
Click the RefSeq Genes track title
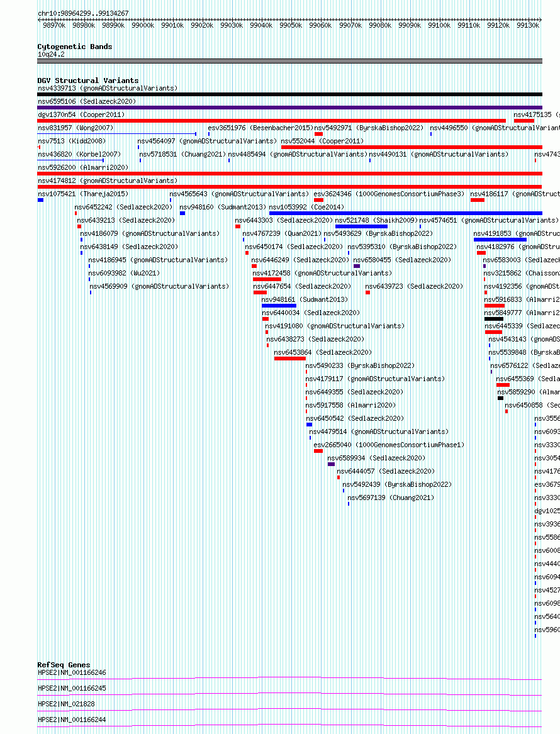pyautogui.click(x=64, y=665)
